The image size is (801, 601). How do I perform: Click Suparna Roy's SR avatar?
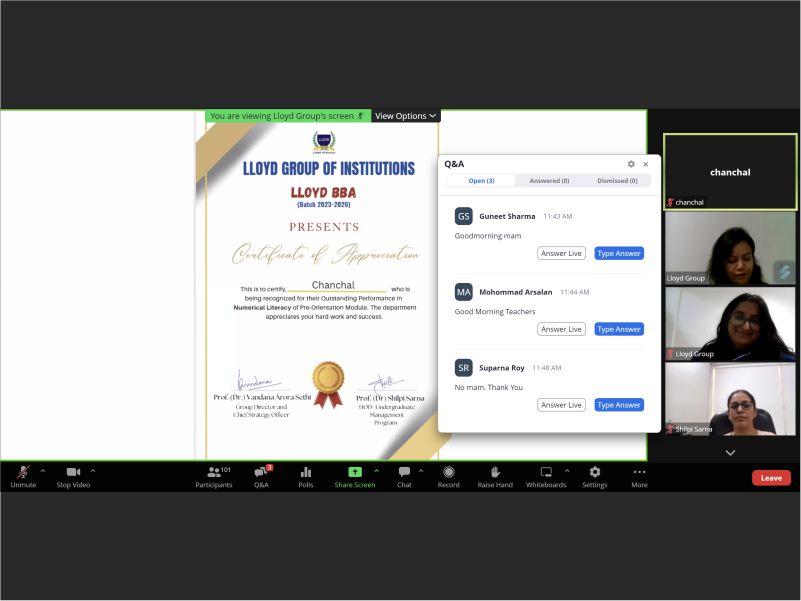(463, 367)
